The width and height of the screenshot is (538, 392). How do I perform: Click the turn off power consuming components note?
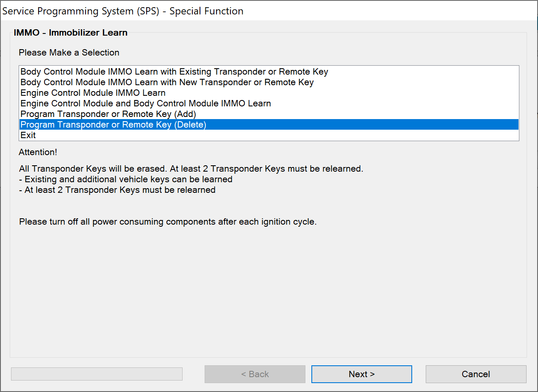[168, 222]
